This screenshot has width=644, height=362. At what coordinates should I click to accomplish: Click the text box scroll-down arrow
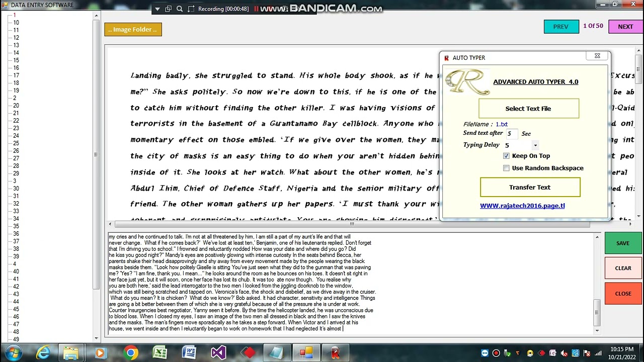pyautogui.click(x=597, y=330)
